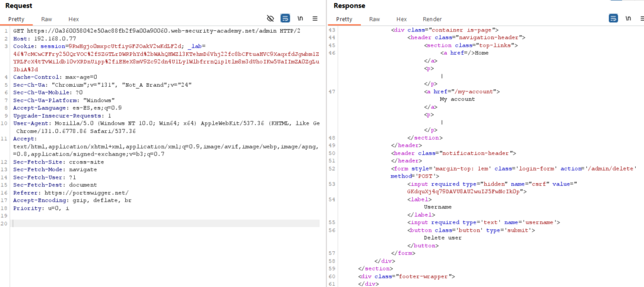The image size is (644, 287).
Task: Click the header class="navigation-header" line
Action: point(466,37)
